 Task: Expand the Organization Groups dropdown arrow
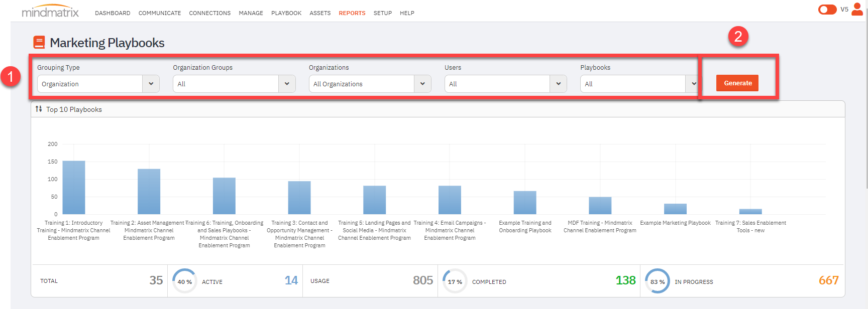click(x=287, y=84)
